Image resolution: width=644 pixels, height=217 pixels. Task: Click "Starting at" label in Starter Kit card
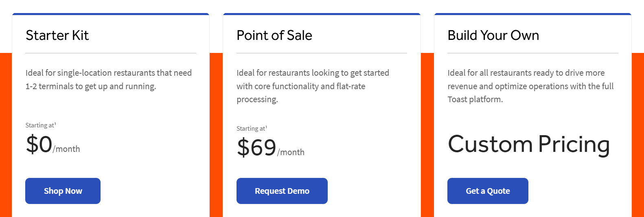pyautogui.click(x=39, y=125)
